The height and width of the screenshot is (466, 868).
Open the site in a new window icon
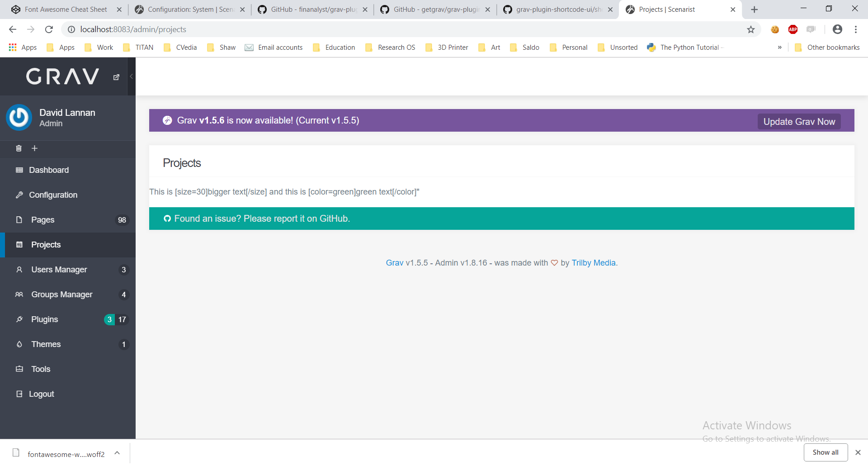(x=116, y=77)
